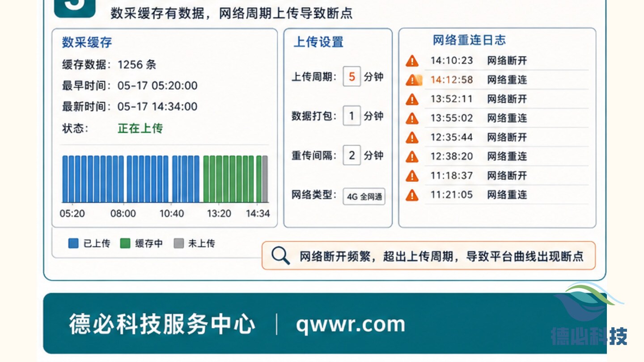Select the orange 14:12:58 timestamp in the log
Screen dimensions: 644x362
click(x=452, y=80)
